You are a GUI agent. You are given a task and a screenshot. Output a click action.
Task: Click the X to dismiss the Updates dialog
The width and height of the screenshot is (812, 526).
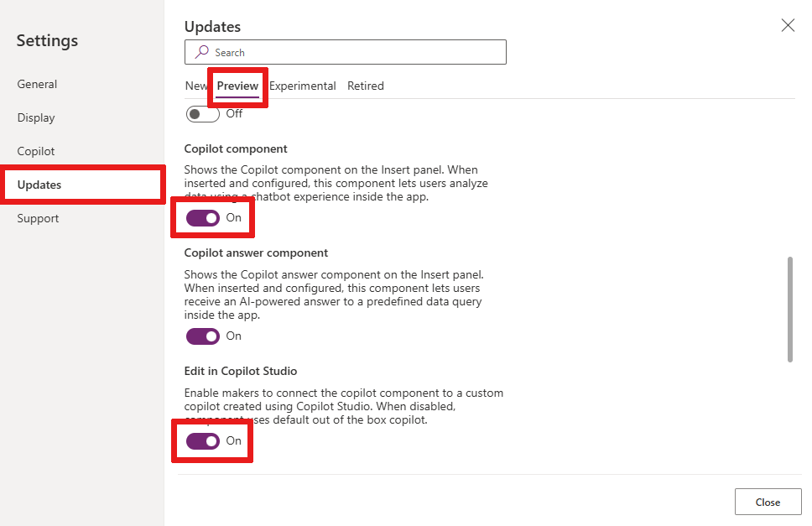click(787, 25)
